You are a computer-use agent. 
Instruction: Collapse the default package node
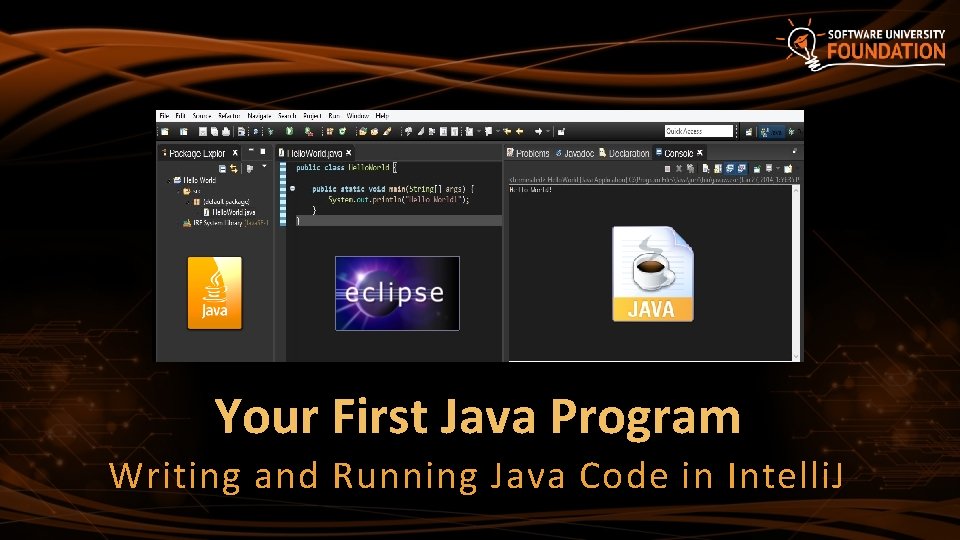(x=189, y=202)
